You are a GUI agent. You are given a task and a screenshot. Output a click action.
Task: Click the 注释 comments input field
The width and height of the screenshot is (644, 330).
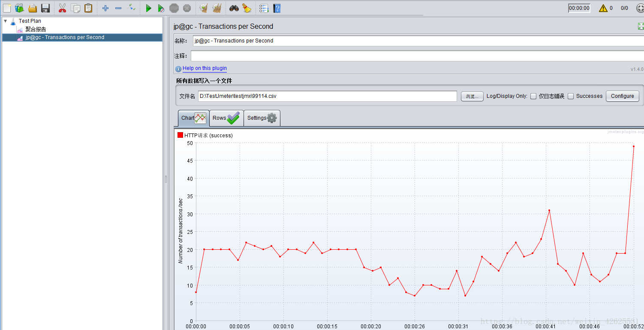pos(417,56)
